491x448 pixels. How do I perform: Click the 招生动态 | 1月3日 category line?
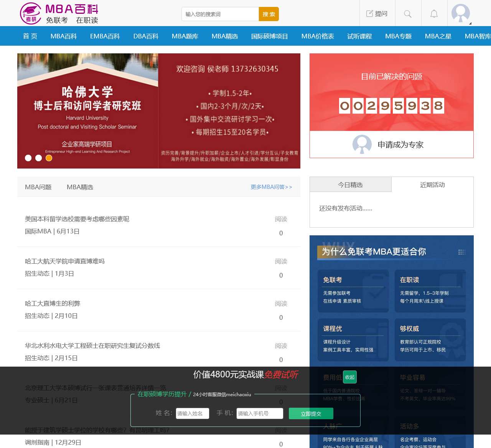(x=49, y=273)
